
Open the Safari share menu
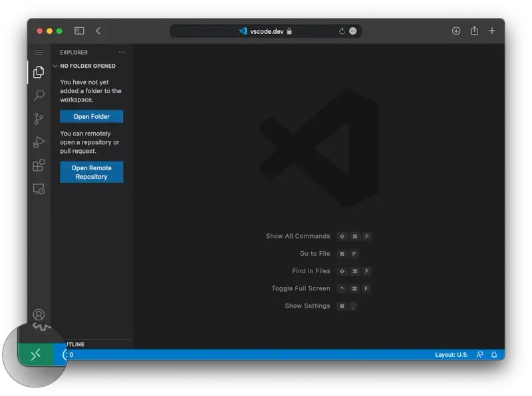474,31
